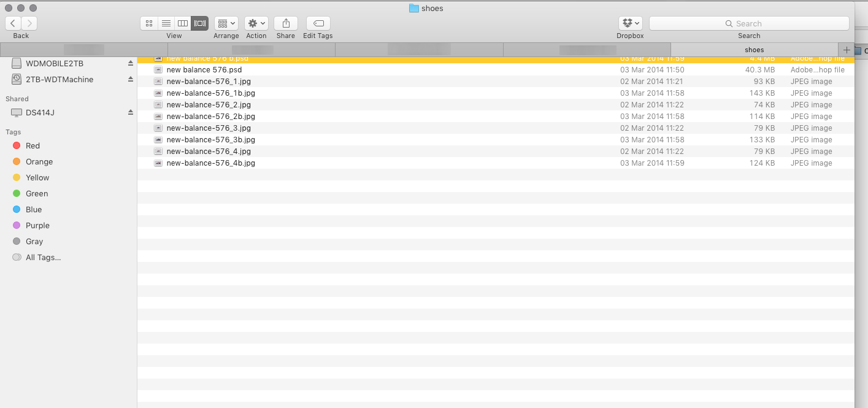Switch to column view
Image resolution: width=868 pixels, height=408 pixels.
click(183, 23)
